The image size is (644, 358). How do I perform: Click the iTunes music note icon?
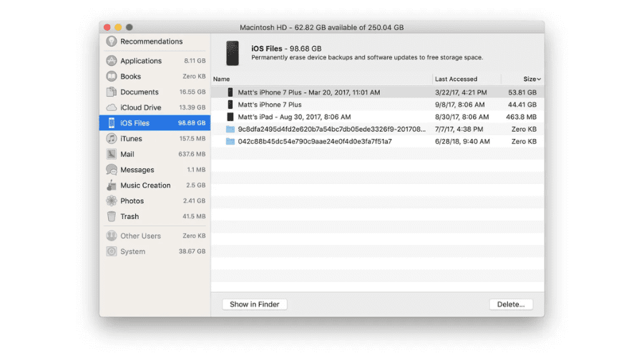coord(112,138)
